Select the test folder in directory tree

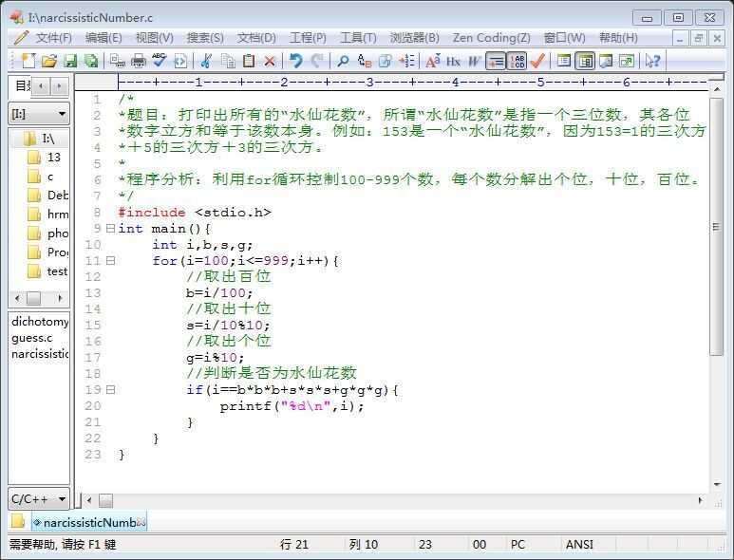(x=47, y=271)
